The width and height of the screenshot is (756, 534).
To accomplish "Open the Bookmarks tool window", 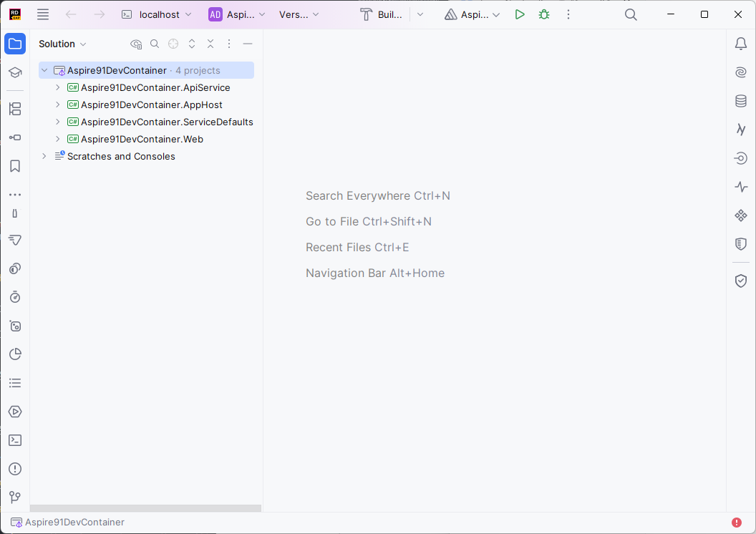I will 15,166.
